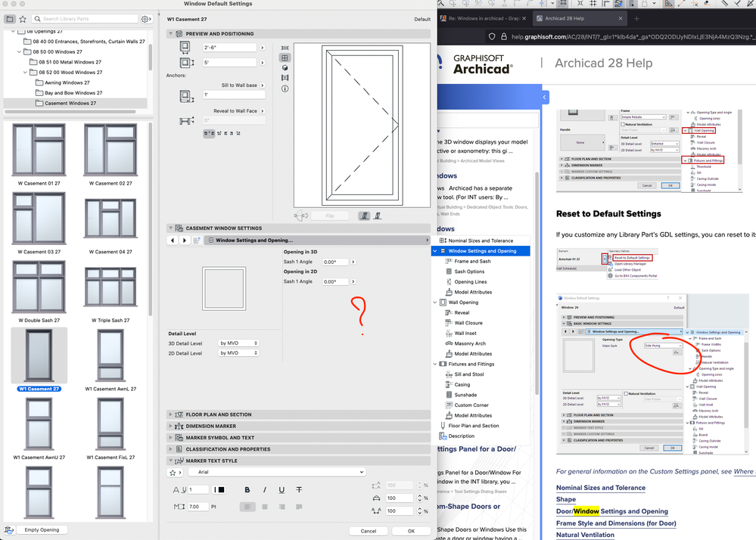Collapse Preview and Positioning panel

171,34
